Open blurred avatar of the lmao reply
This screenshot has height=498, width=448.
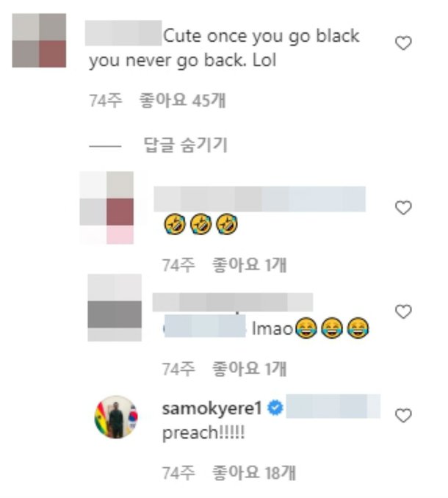115,308
